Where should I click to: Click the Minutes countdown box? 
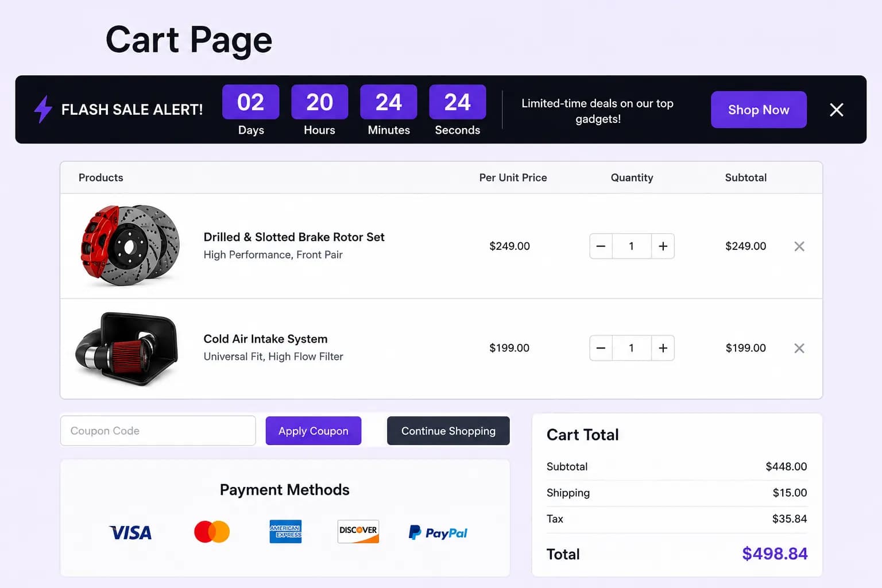click(389, 102)
